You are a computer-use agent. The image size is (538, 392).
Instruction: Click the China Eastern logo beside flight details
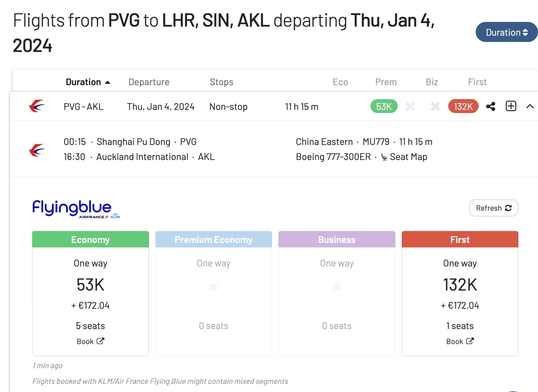(37, 150)
